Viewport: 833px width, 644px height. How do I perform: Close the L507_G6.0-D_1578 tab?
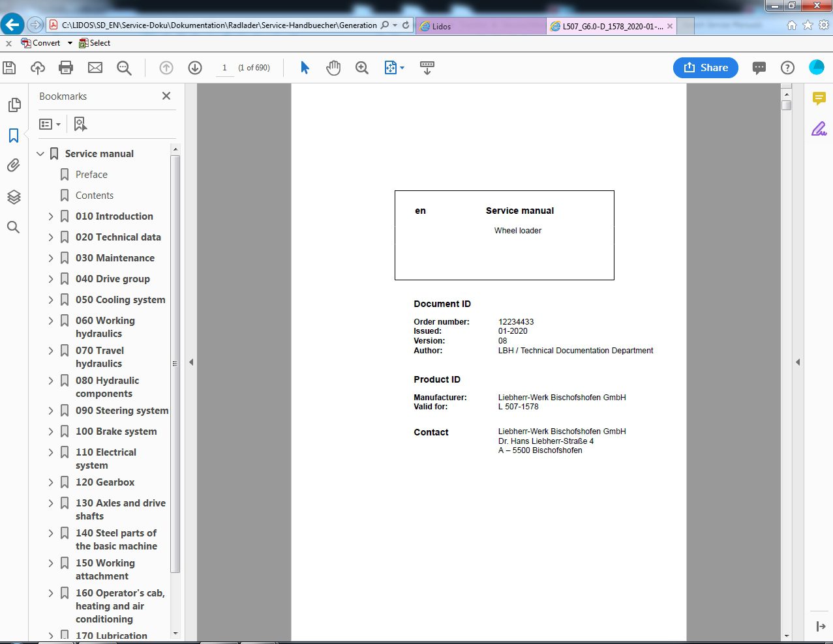click(x=670, y=26)
